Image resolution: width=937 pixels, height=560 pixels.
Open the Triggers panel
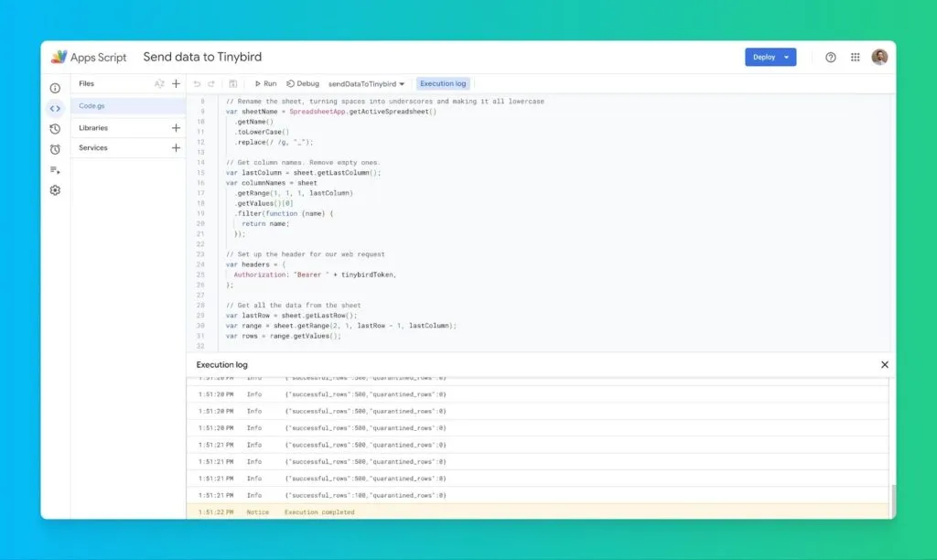pos(56,149)
